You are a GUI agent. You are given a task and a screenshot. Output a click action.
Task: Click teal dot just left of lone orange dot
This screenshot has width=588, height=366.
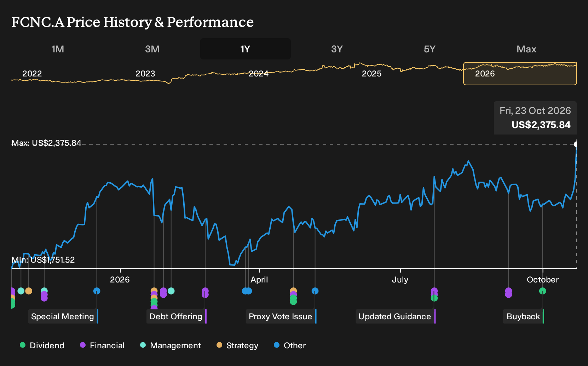coord(21,291)
